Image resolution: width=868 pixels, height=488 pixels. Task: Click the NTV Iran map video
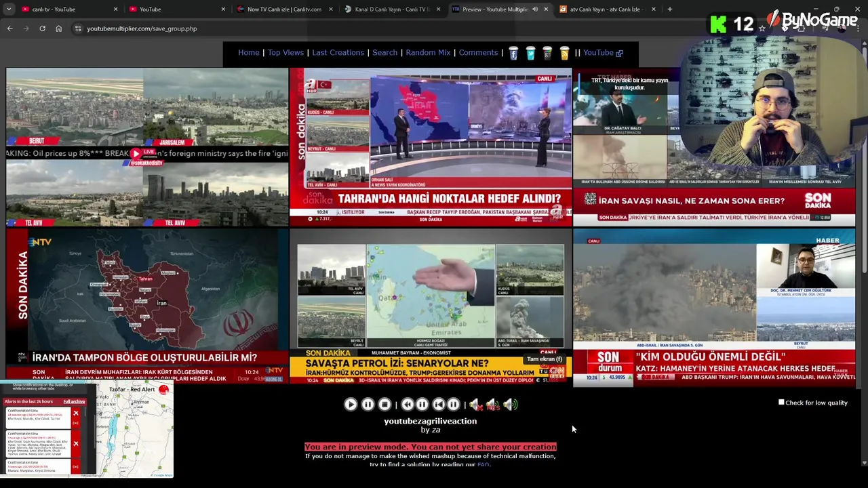[x=147, y=306]
